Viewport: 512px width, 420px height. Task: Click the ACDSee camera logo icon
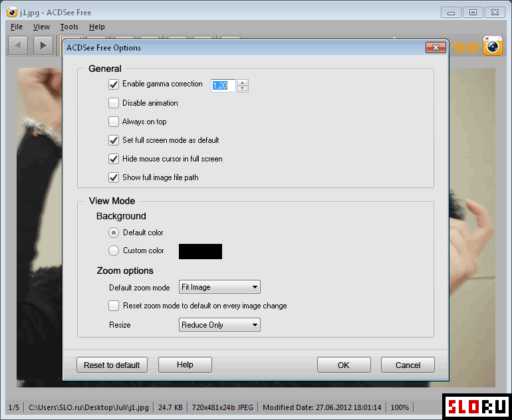(x=493, y=46)
